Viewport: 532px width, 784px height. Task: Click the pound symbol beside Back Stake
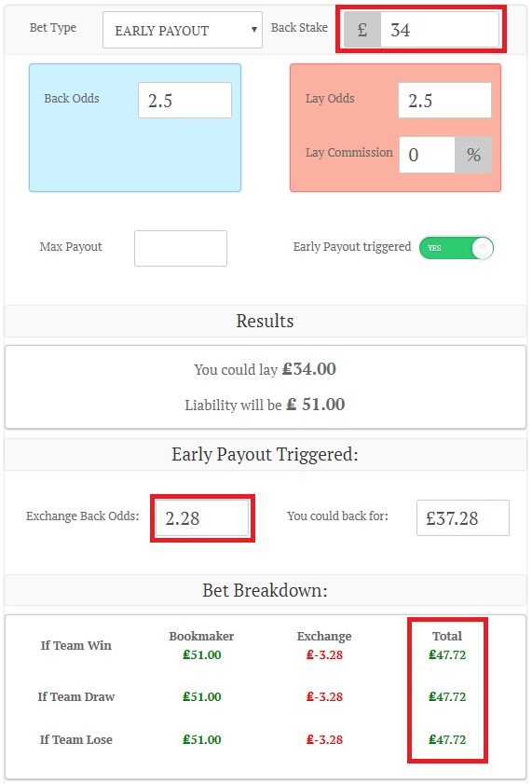362,30
